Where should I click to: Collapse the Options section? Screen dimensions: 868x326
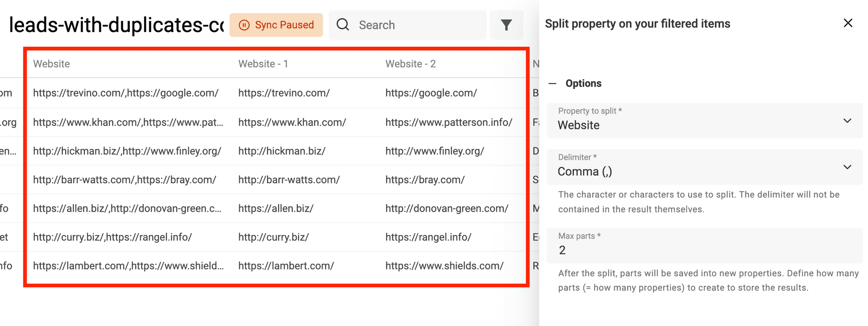[x=552, y=84]
